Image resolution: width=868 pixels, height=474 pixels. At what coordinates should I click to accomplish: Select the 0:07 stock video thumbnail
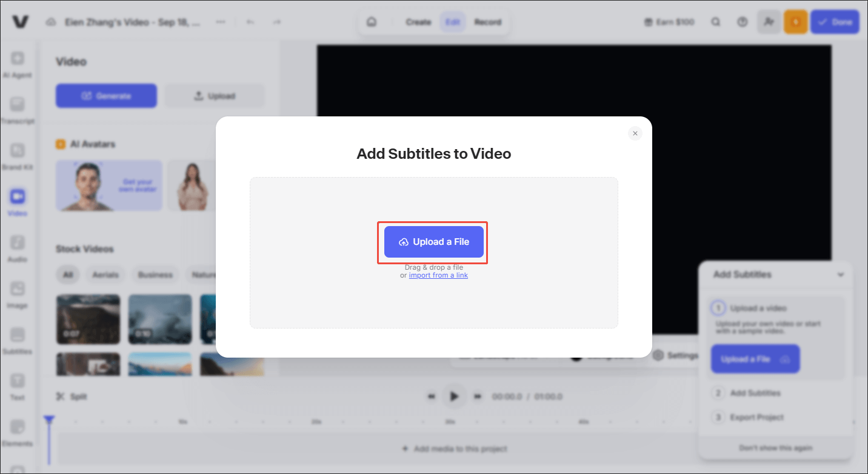click(x=88, y=319)
